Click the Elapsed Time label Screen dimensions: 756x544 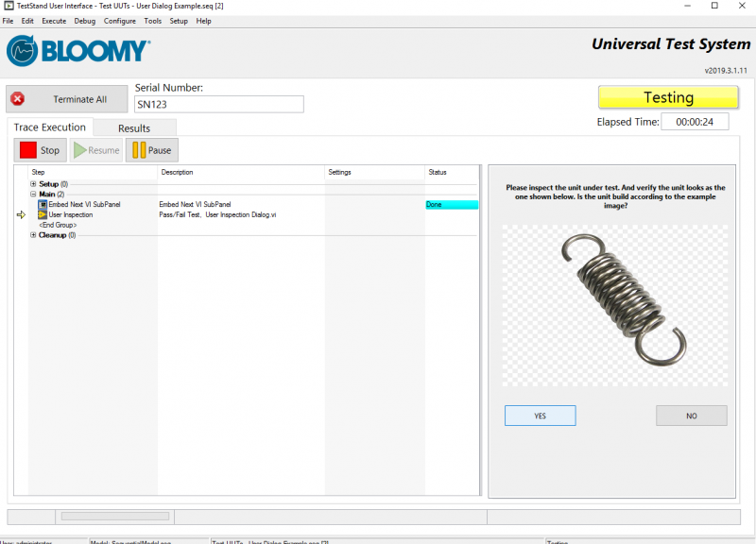tap(627, 122)
